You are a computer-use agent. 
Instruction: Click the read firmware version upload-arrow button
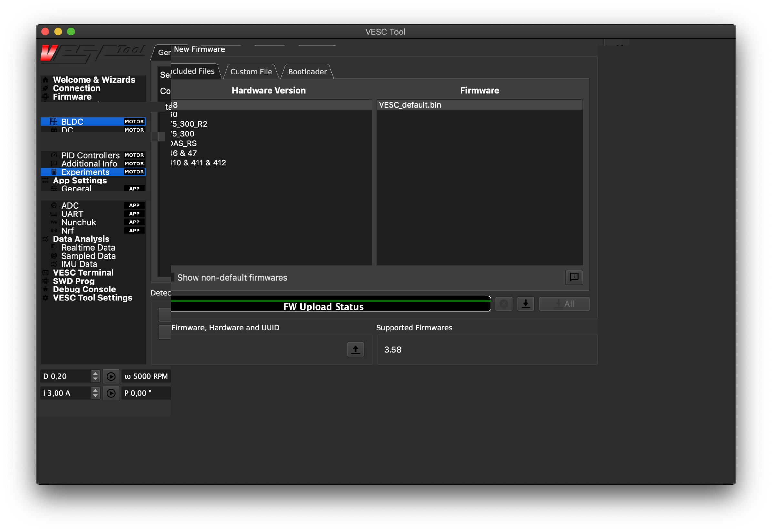[x=355, y=349]
